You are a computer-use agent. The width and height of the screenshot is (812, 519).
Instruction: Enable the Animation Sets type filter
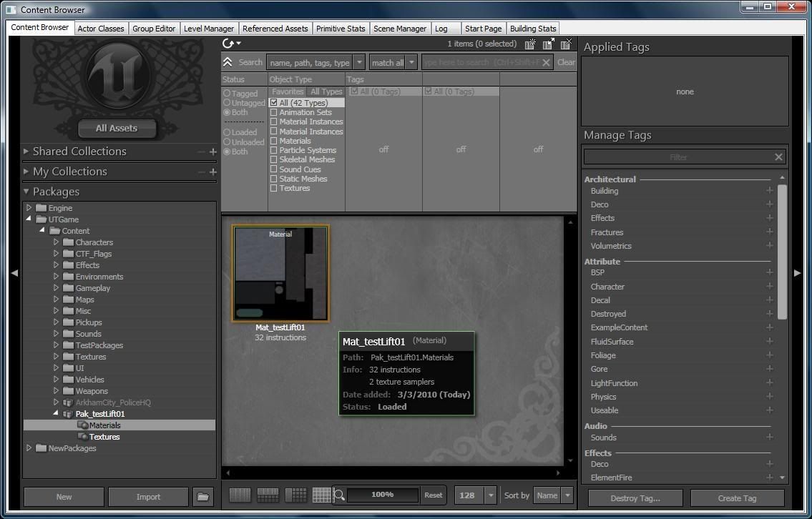(274, 112)
